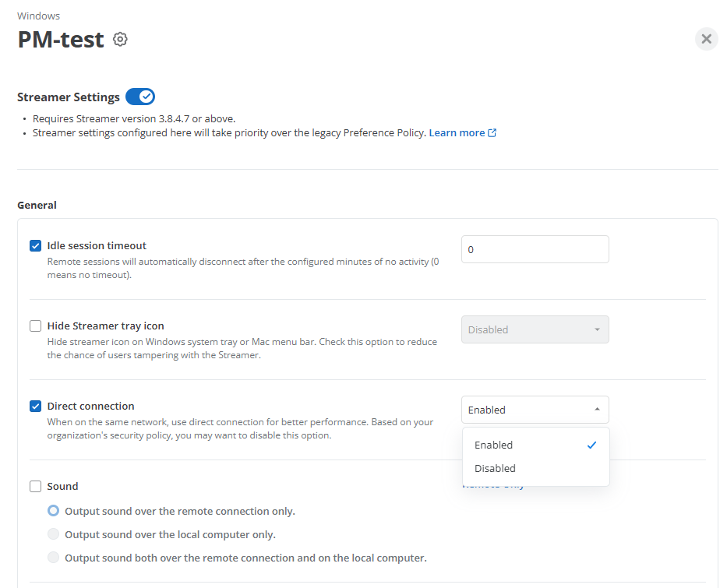Click the Idle session timeout minutes field

(x=535, y=249)
